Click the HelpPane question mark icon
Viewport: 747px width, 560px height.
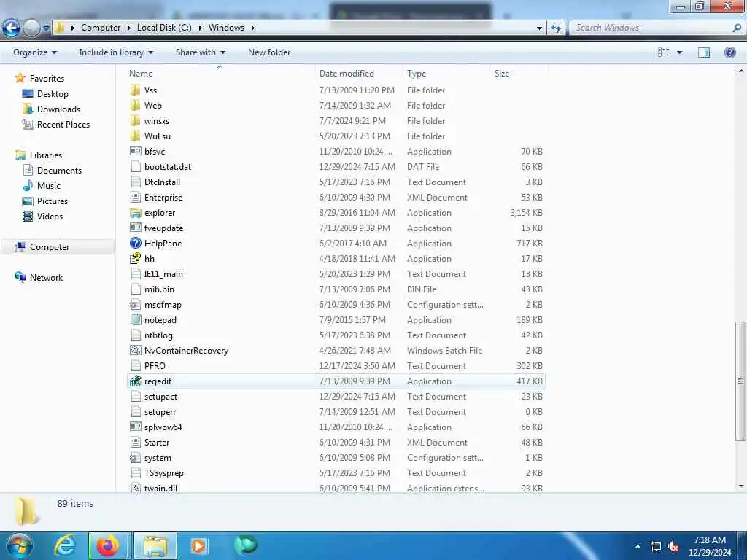point(136,244)
